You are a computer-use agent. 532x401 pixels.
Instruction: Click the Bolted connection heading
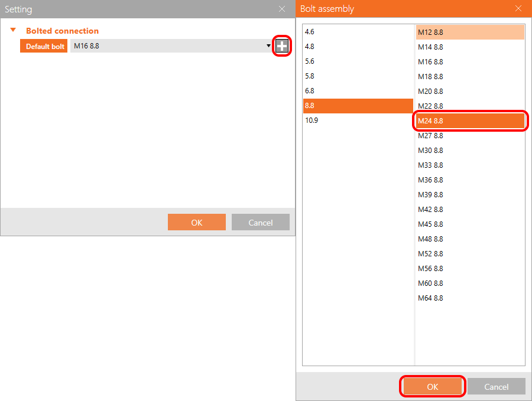click(63, 31)
